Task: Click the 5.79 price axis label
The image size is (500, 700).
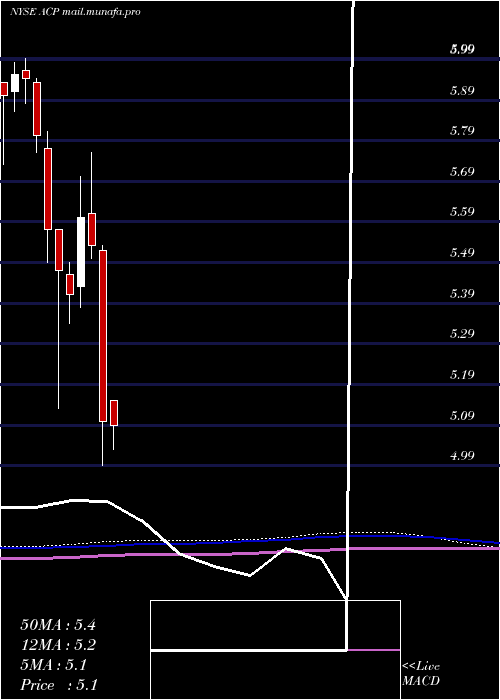Action: 461,131
